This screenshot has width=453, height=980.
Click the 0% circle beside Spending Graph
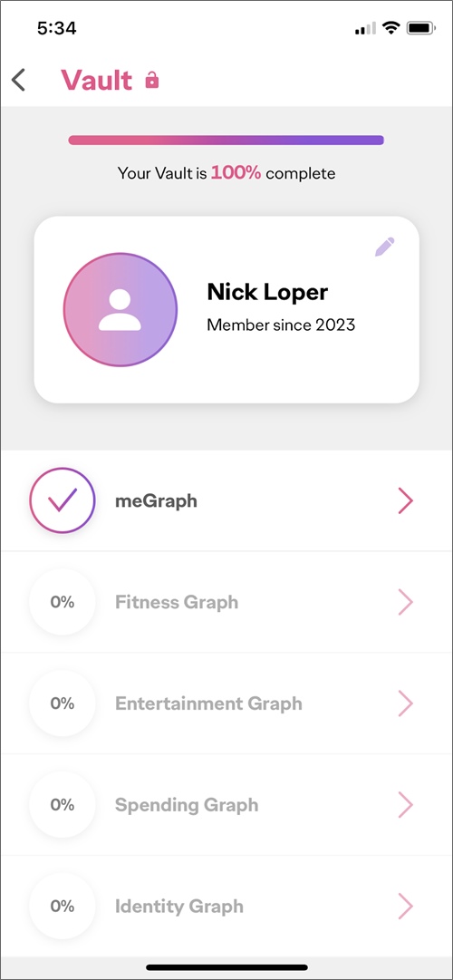[x=62, y=805]
